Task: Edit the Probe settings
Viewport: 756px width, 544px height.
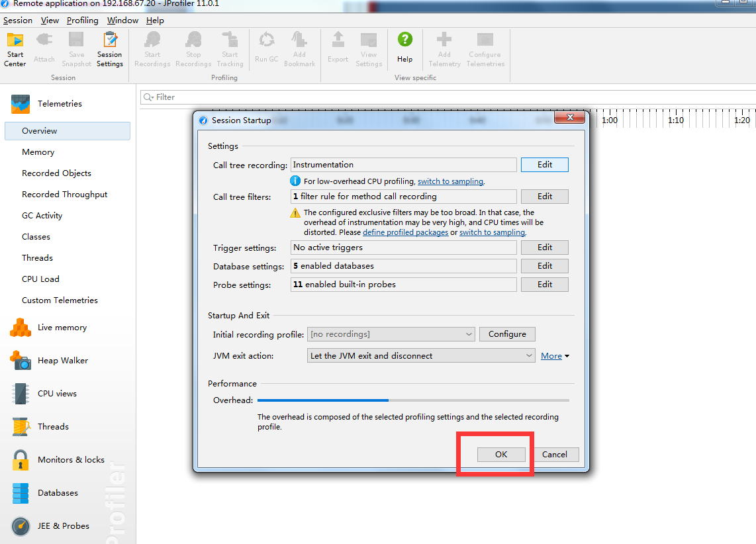Action: 545,285
